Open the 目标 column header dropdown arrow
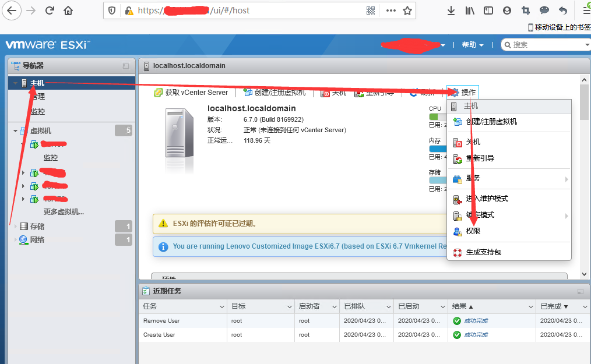 click(290, 307)
